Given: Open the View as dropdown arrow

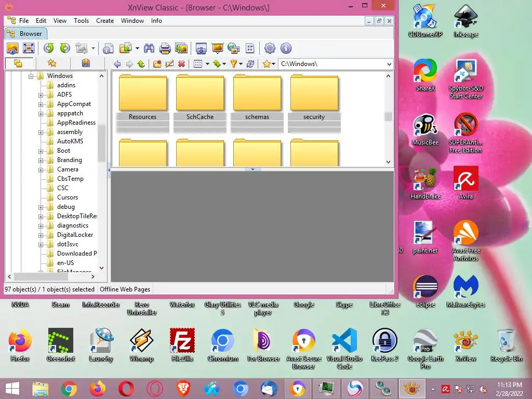Looking at the screenshot, I should point(207,64).
